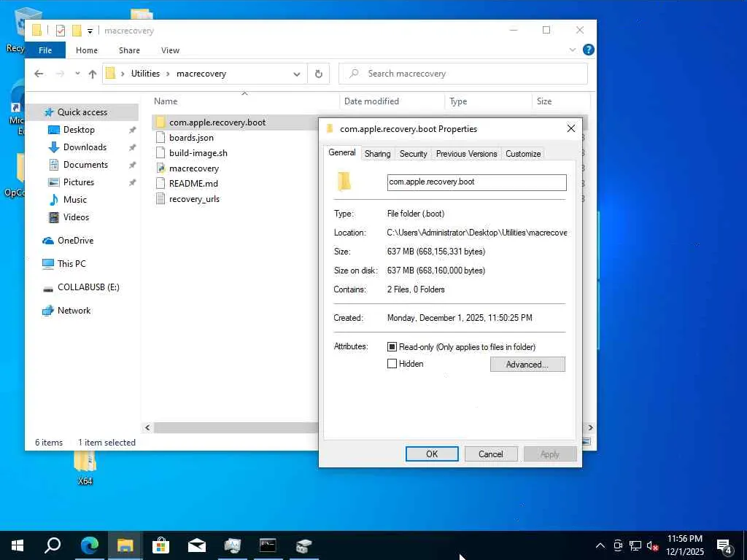Select Network in navigation pane
747x560 pixels.
coord(74,311)
